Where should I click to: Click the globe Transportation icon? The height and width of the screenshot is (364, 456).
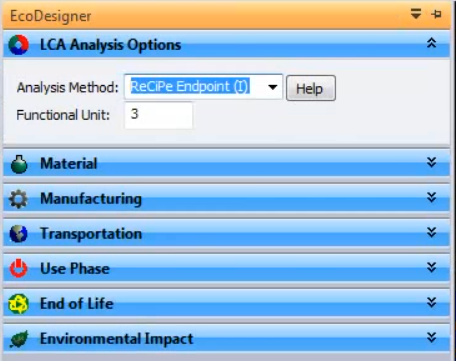18,234
